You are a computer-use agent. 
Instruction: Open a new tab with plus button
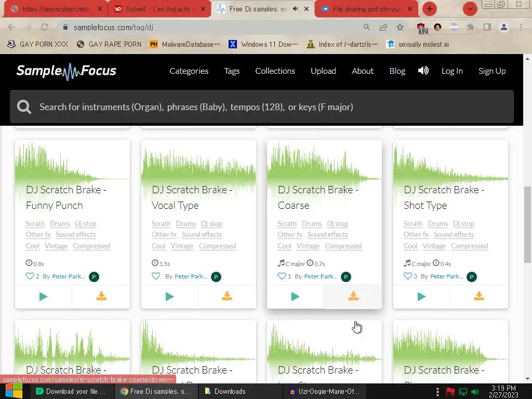pyautogui.click(x=430, y=9)
